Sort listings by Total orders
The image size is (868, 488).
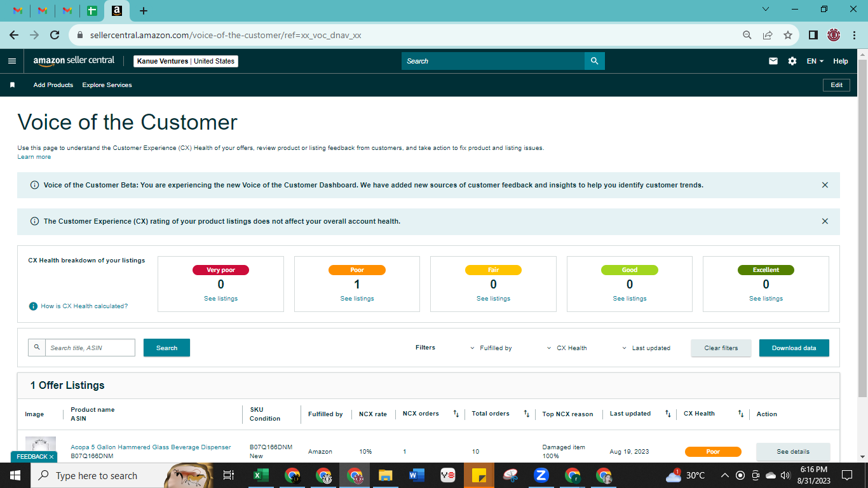pyautogui.click(x=526, y=414)
